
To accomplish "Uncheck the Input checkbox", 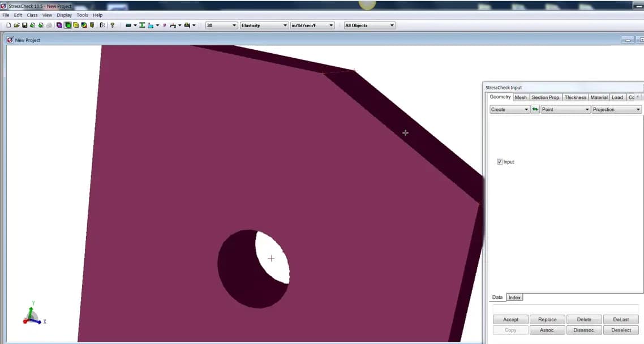I will tap(500, 161).
